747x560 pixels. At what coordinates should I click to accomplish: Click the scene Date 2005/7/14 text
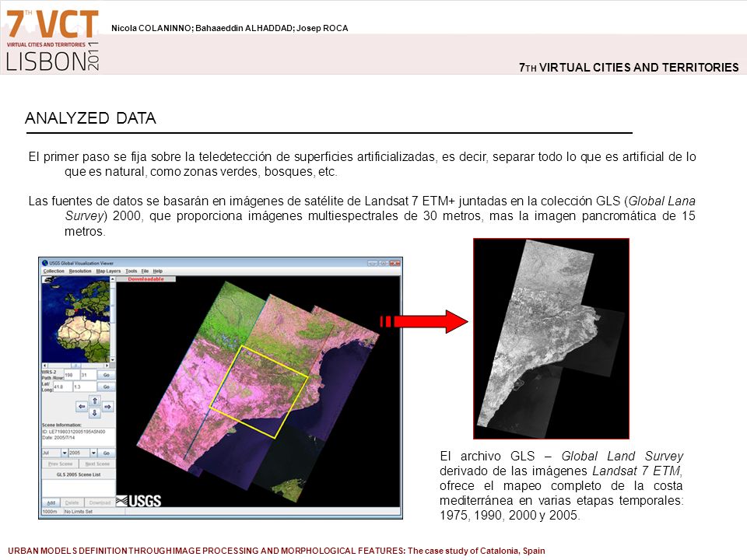point(59,437)
